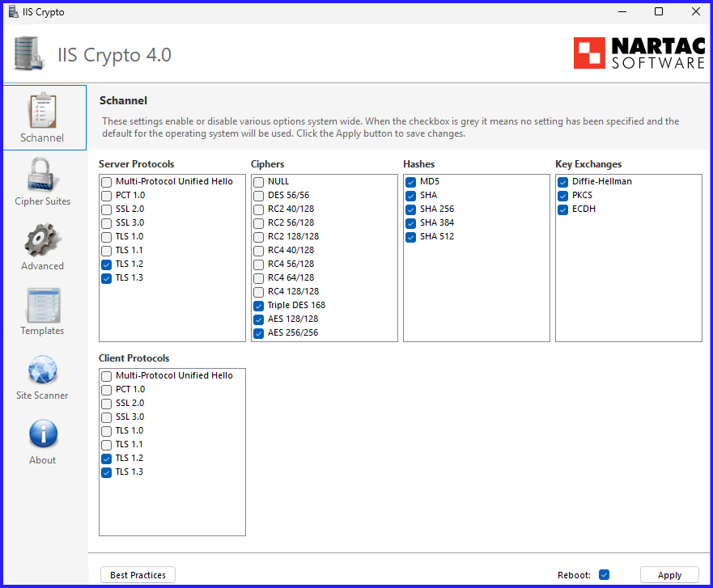Open the Site Scanner globe icon
Viewport: 713px width, 588px height.
(x=43, y=370)
